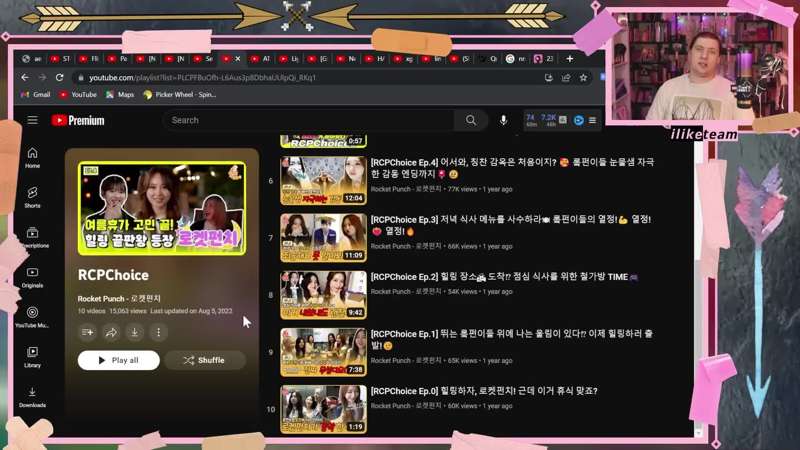Image resolution: width=800 pixels, height=450 pixels.
Task: Bookmark this page with star icon
Action: 583,77
